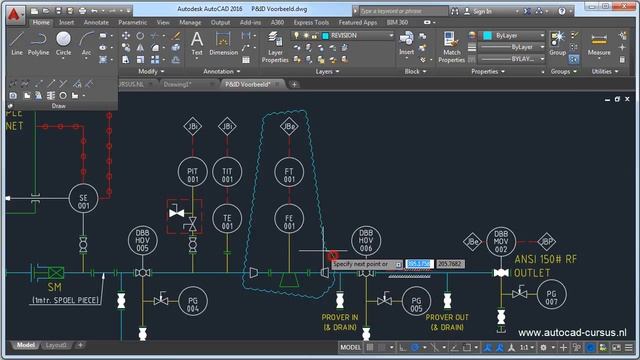This screenshot has width=640, height=360.
Task: Switch to the Layout1 tab
Action: (56, 345)
